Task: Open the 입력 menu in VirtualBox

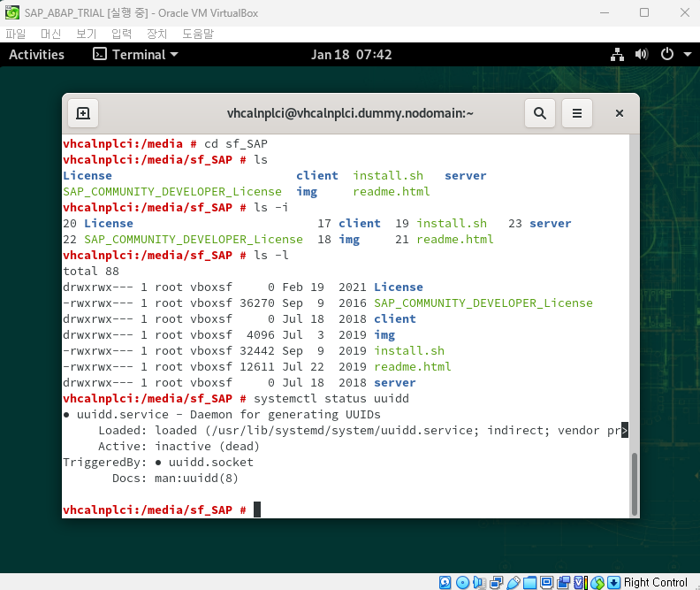Action: click(x=121, y=34)
